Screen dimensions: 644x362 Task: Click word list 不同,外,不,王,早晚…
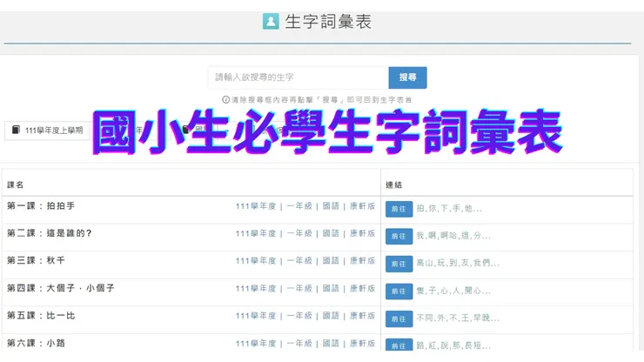(458, 318)
